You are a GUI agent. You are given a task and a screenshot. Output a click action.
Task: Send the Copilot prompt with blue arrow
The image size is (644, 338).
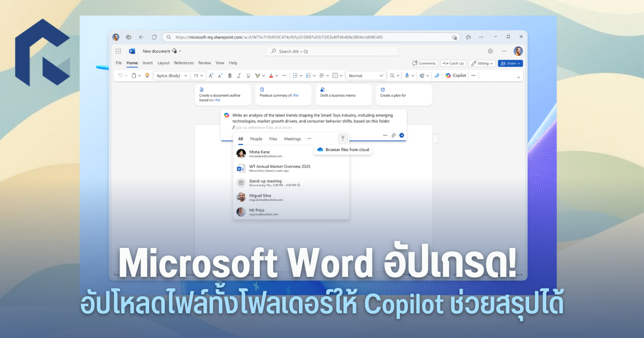pos(401,135)
